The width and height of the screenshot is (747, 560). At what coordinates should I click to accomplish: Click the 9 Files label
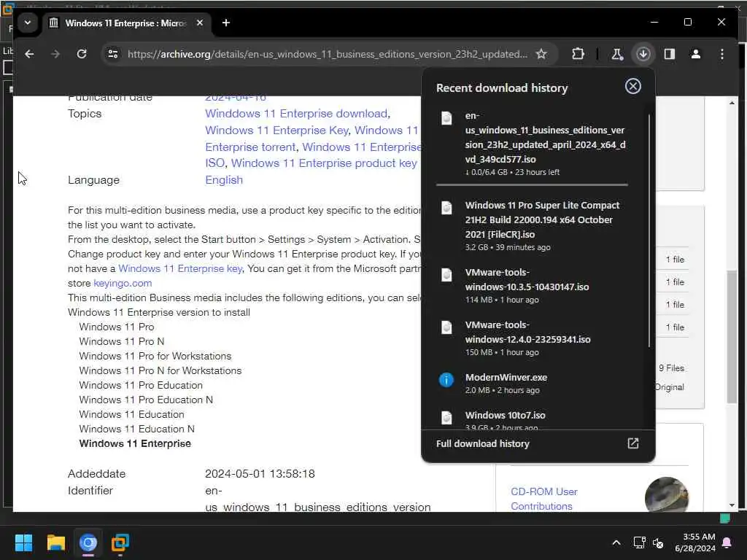pyautogui.click(x=671, y=368)
